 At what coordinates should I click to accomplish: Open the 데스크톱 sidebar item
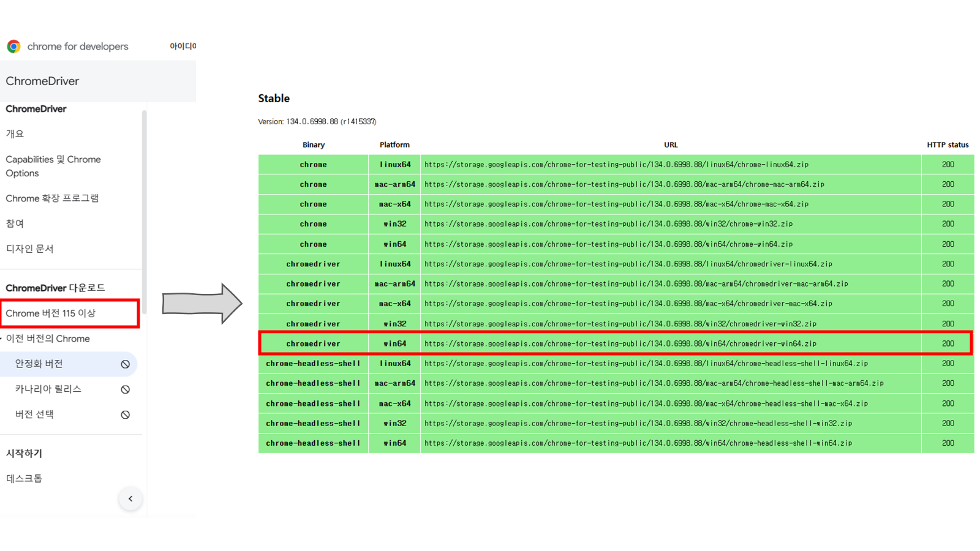point(24,479)
